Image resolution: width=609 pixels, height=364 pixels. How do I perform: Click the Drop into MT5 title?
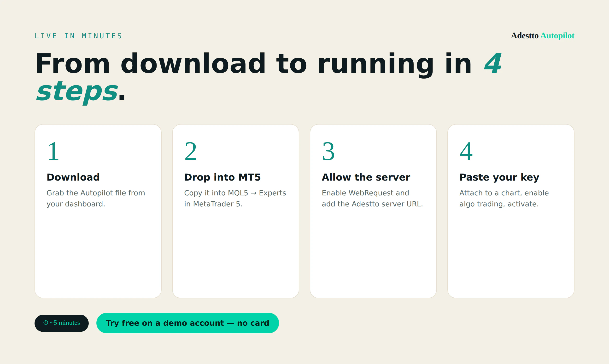223,177
